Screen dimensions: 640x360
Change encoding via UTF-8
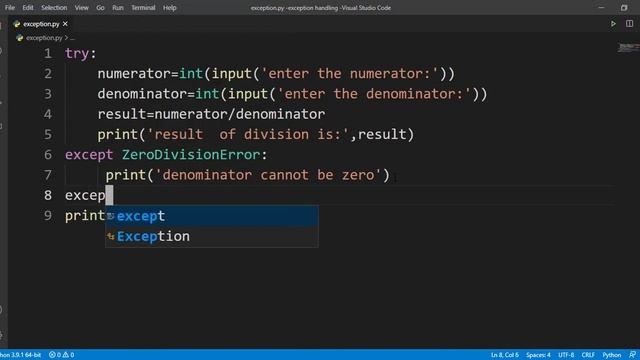point(566,355)
